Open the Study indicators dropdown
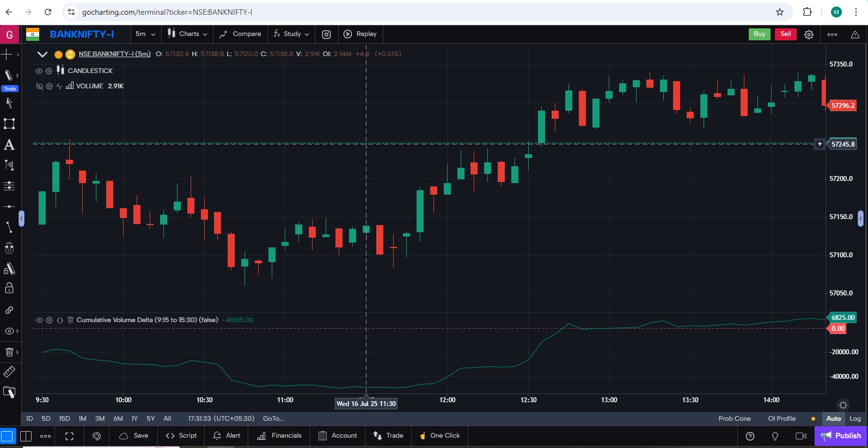The width and height of the screenshot is (868, 448). click(x=291, y=34)
